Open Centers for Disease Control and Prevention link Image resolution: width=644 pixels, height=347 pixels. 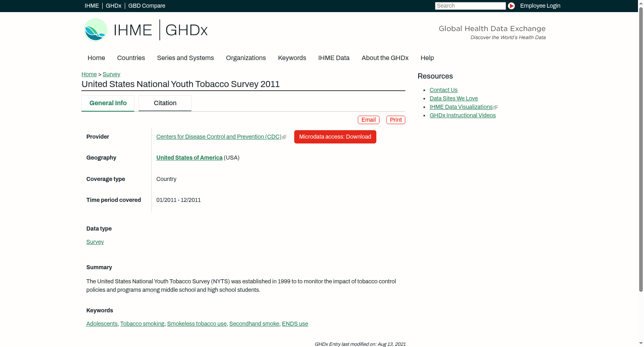click(x=219, y=137)
